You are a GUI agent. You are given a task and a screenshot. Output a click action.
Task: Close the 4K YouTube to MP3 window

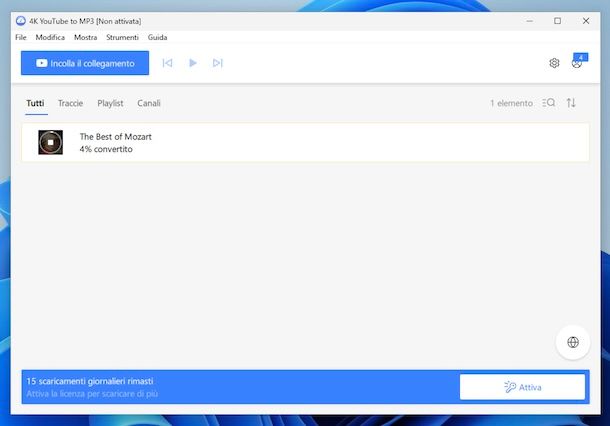[586, 21]
